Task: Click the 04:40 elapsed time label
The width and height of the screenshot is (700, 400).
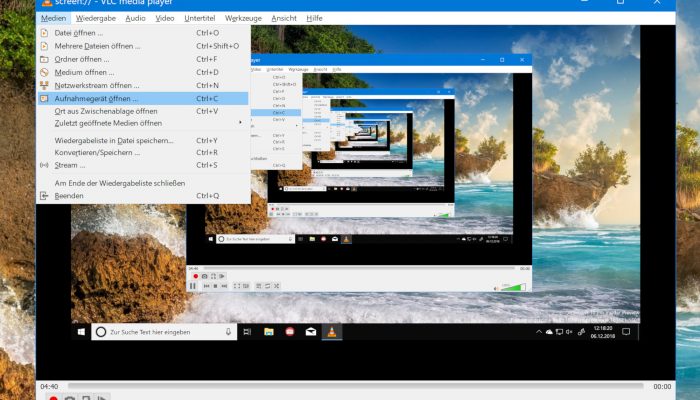Action: tap(49, 387)
